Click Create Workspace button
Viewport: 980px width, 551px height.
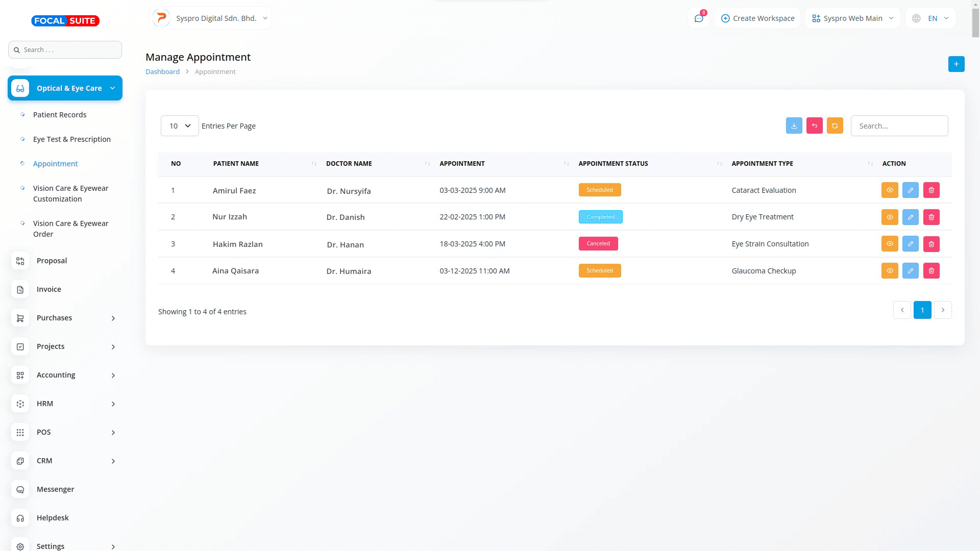click(757, 18)
